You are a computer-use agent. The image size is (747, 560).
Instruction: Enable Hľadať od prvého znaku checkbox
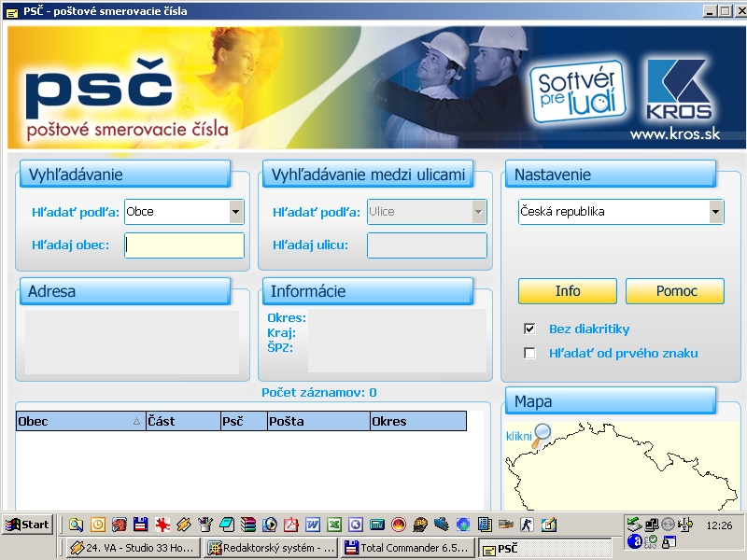tap(529, 354)
